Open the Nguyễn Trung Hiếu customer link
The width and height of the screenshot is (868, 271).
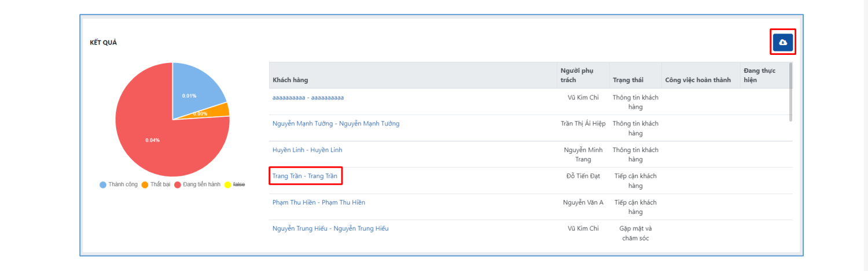pos(330,229)
